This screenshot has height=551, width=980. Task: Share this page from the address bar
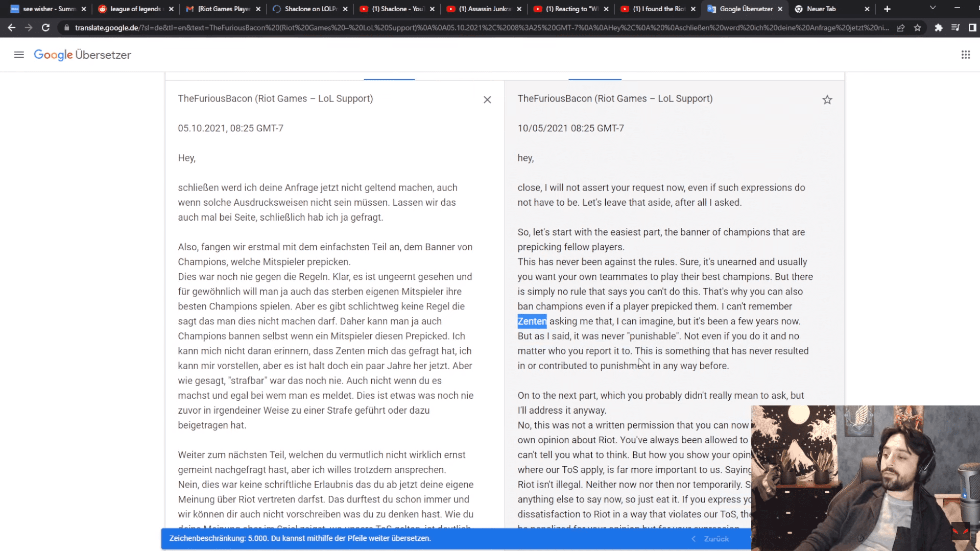pos(900,28)
